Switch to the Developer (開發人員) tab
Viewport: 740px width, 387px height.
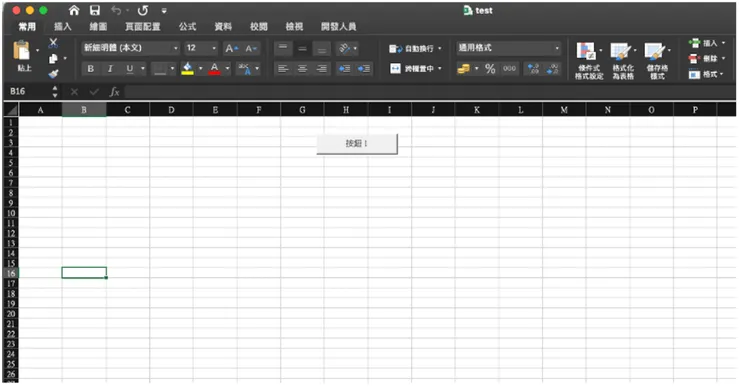339,26
